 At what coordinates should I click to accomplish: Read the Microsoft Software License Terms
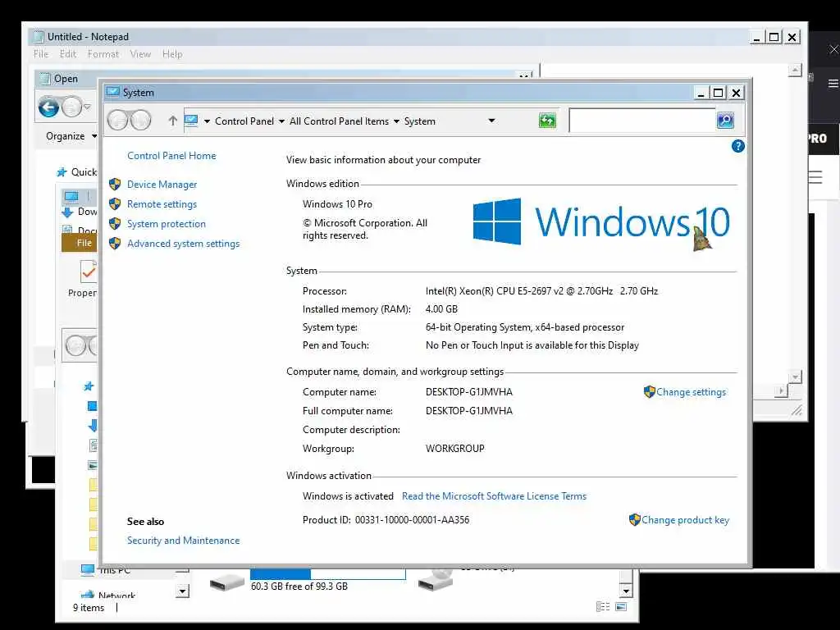pyautogui.click(x=494, y=496)
